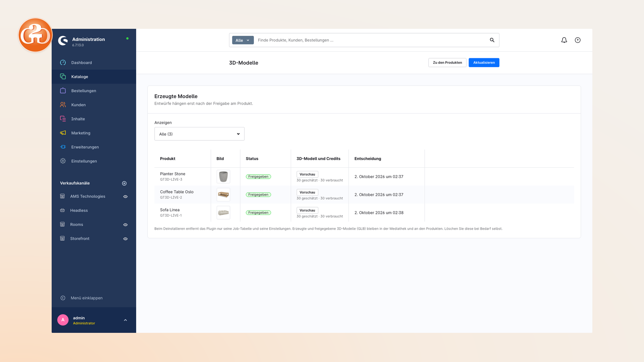Click the Dashboard gauge icon
644x362 pixels.
click(x=63, y=63)
